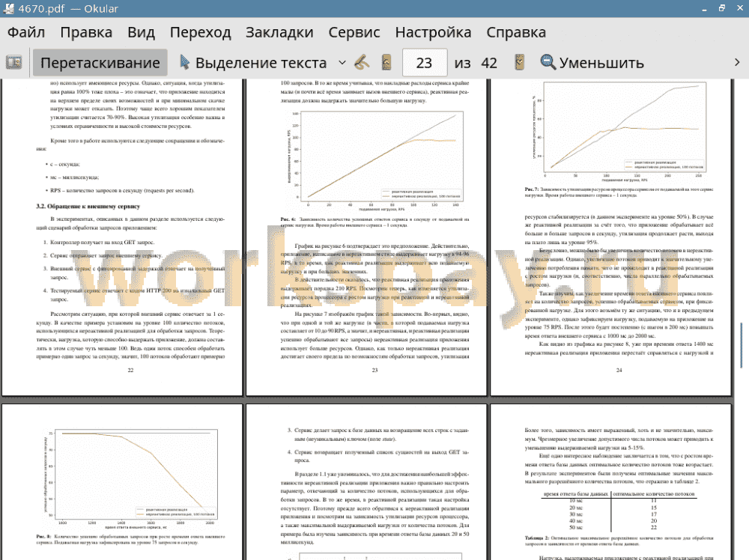749x560 pixels.
Task: Open the Правка menu
Action: pos(86,32)
